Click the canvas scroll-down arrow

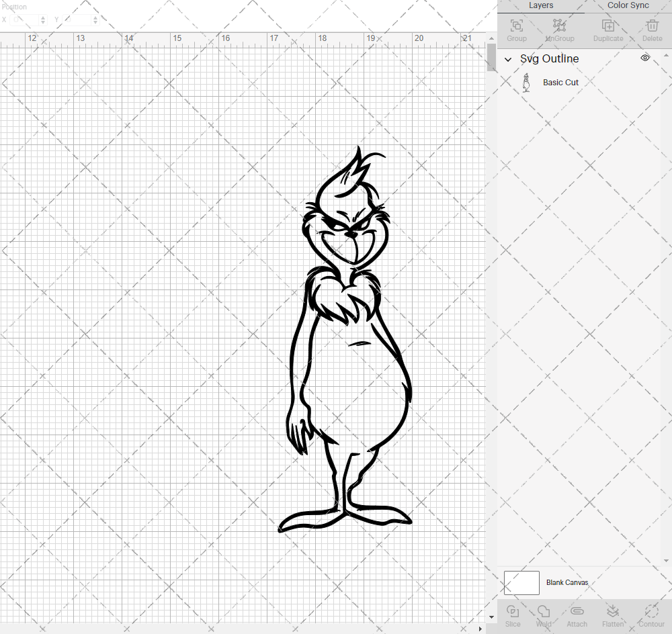tap(492, 617)
